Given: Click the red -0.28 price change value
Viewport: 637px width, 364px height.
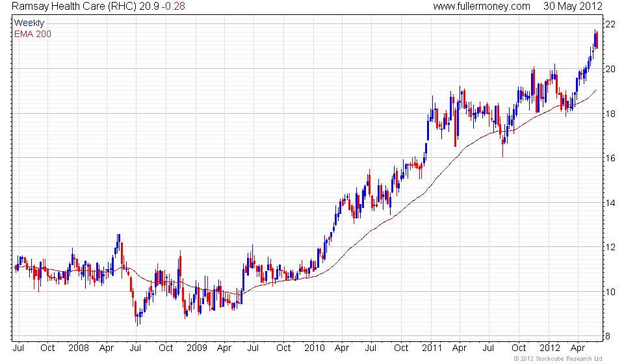Looking at the screenshot, I should tap(173, 6).
